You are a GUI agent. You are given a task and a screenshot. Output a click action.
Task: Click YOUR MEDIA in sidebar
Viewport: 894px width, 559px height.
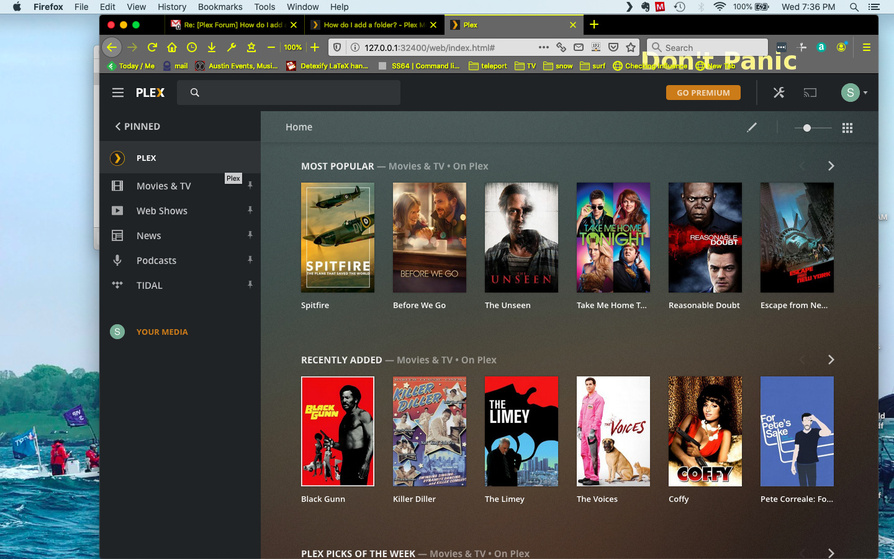coord(162,332)
